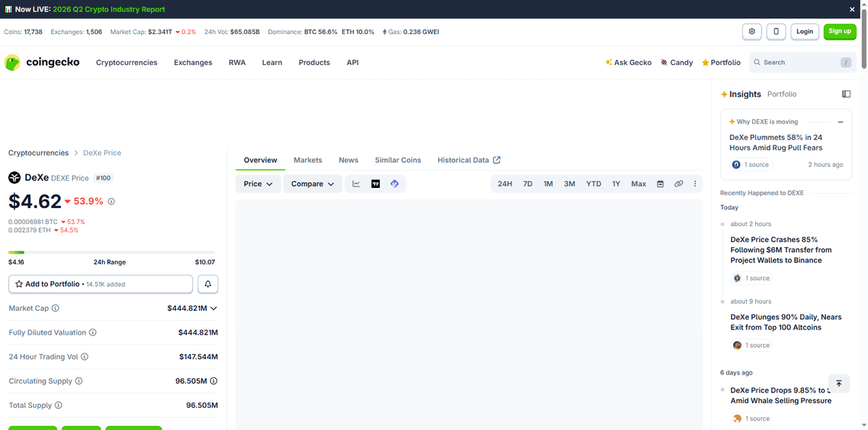Click the Market Cap info icon
The image size is (868, 430).
coord(56,308)
